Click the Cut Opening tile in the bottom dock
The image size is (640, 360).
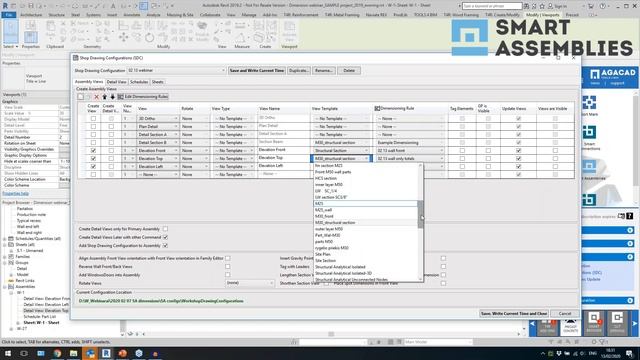[x=617, y=322]
